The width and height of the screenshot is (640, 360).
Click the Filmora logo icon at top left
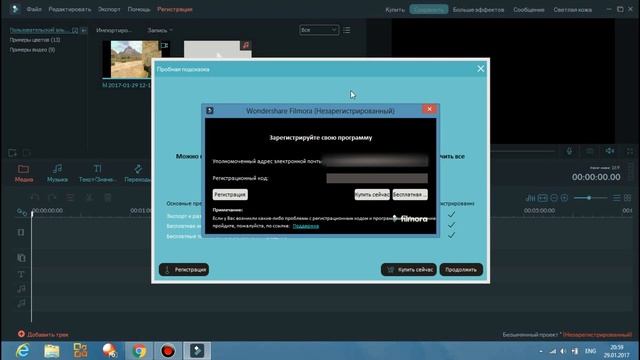15,9
